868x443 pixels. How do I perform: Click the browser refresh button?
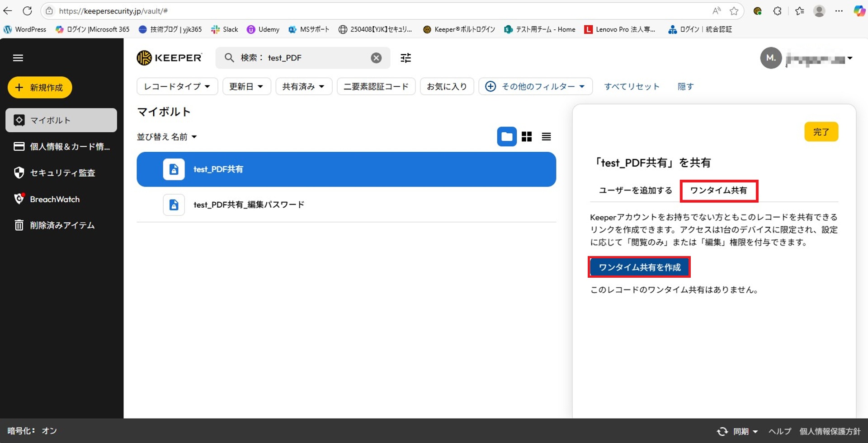(28, 11)
